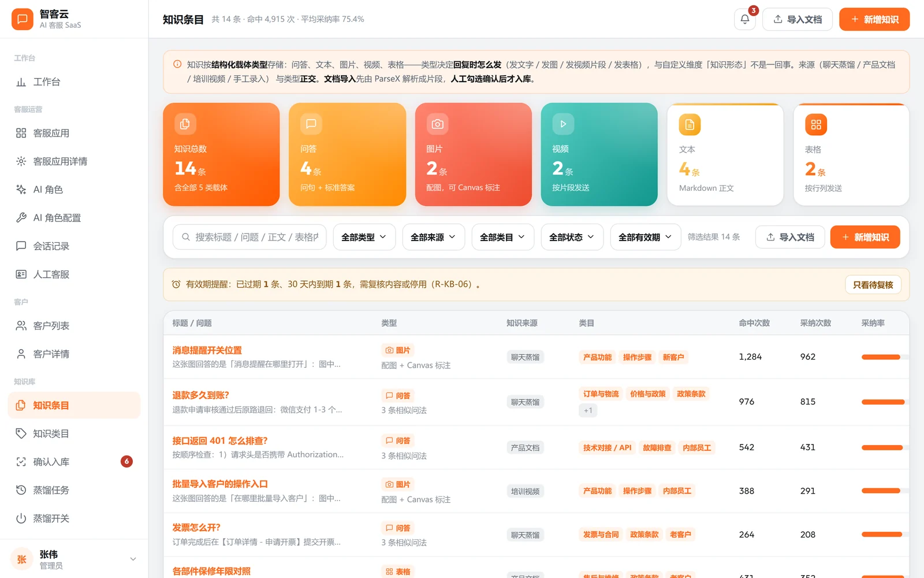This screenshot has width=924, height=578.
Task: Click 新增知识 in the filter bar
Action: tap(865, 237)
